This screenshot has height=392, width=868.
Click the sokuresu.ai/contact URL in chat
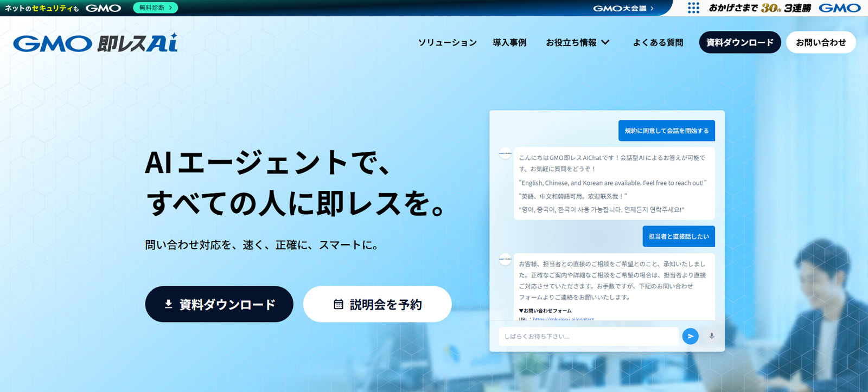tap(563, 319)
